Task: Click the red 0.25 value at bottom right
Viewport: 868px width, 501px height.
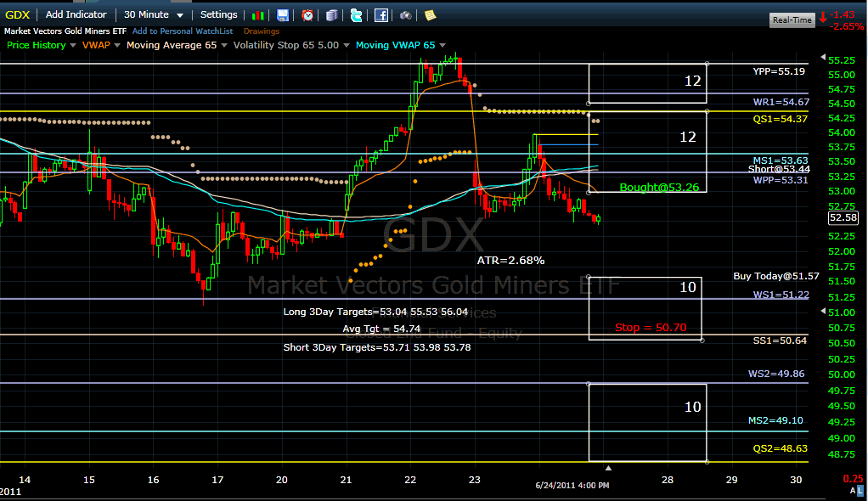Action: [x=853, y=479]
